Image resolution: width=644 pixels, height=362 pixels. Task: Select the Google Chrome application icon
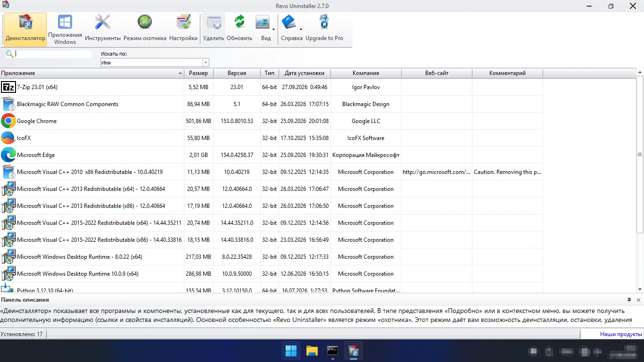tap(8, 121)
